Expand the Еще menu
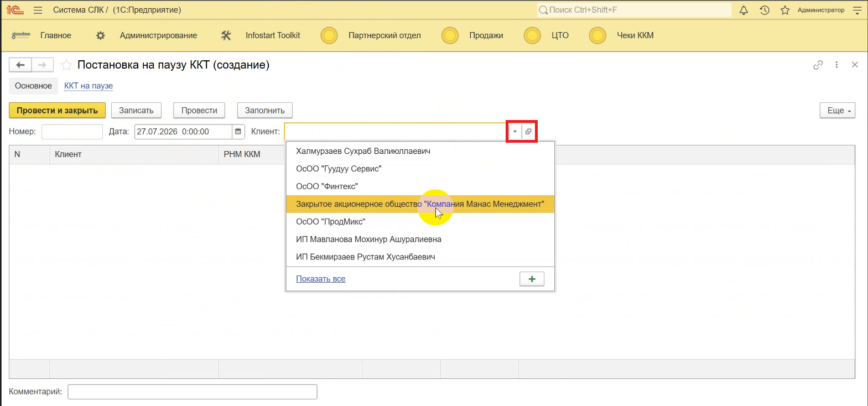868x406 pixels. point(838,111)
